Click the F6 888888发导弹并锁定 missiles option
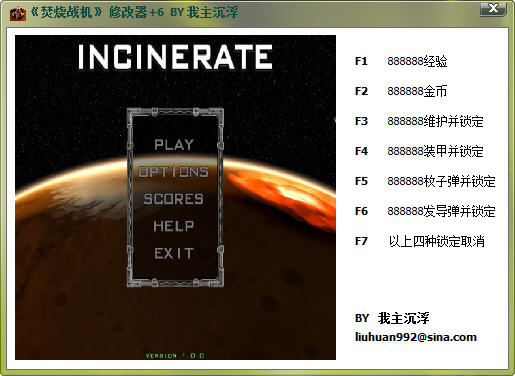The height and width of the screenshot is (376, 515). click(x=425, y=211)
